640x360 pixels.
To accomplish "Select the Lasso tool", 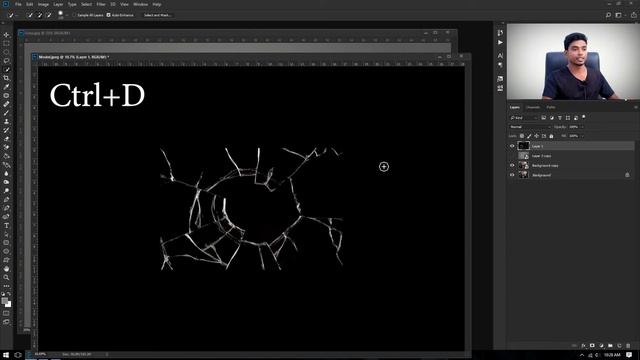I will click(6, 60).
